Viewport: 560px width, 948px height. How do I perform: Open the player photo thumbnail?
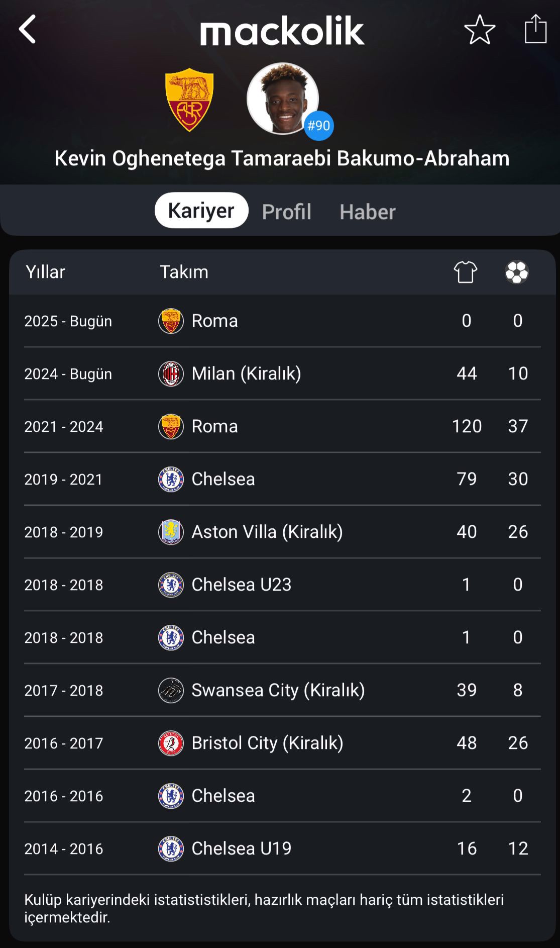282,99
